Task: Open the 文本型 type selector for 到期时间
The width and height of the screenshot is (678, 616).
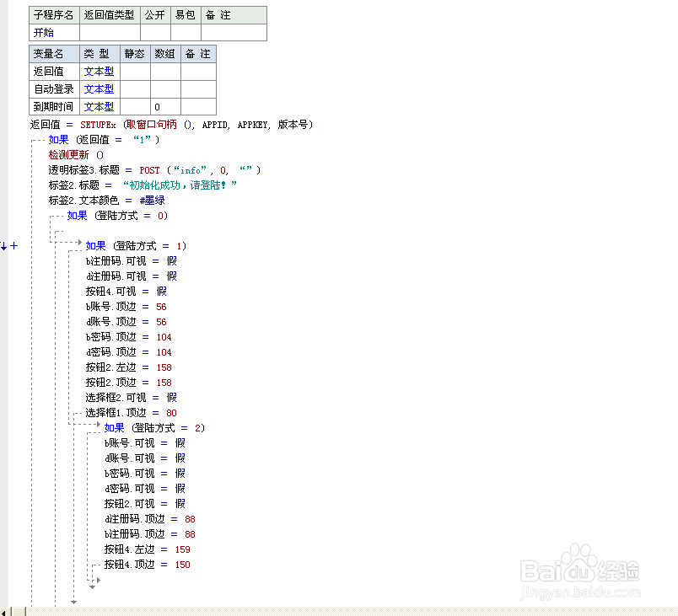Action: 99,106
